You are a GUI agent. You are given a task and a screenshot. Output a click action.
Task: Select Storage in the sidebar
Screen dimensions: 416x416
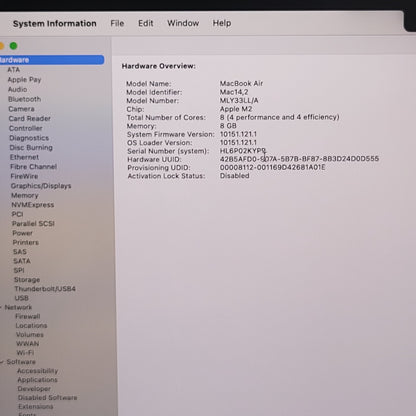coord(27,280)
